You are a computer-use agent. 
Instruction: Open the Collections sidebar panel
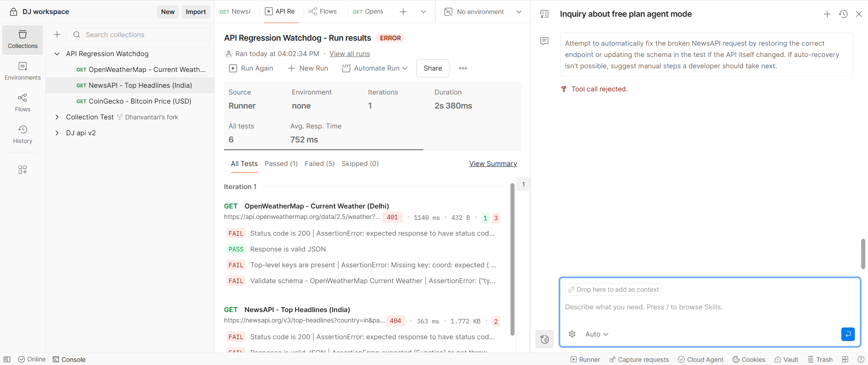pos(23,40)
